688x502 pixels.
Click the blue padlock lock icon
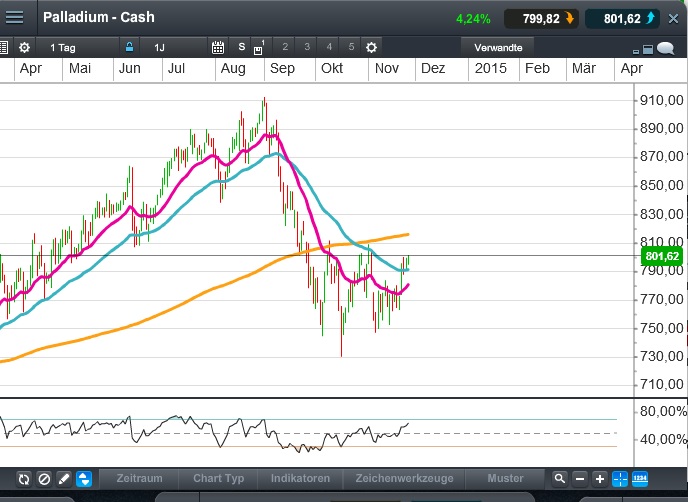click(128, 47)
